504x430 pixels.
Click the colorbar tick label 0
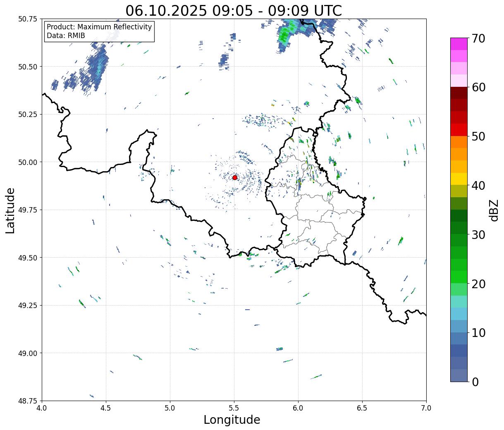475,382
